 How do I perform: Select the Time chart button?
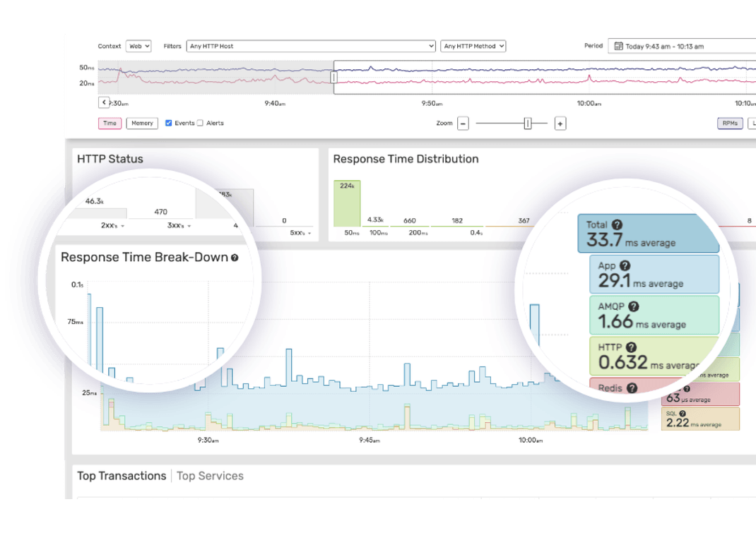point(110,124)
